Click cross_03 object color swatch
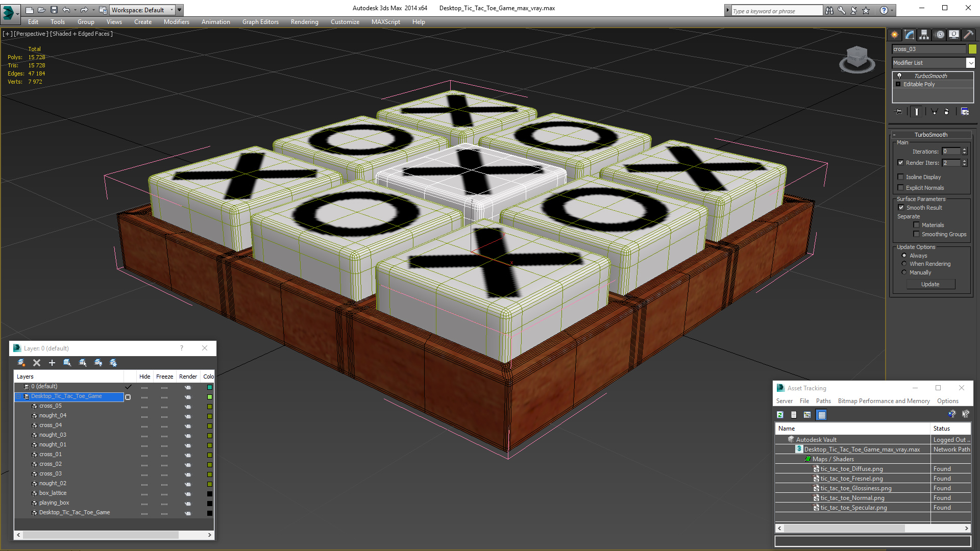 point(972,49)
